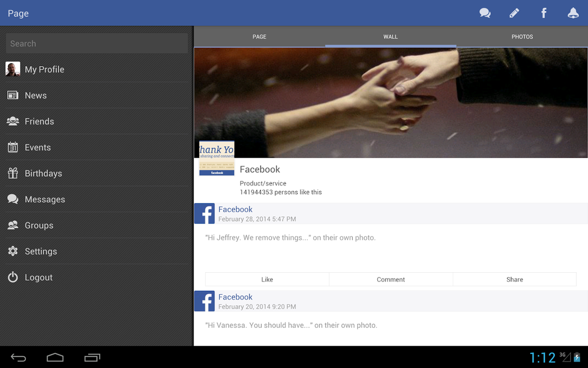Switch to the PAGE tab

tap(259, 37)
